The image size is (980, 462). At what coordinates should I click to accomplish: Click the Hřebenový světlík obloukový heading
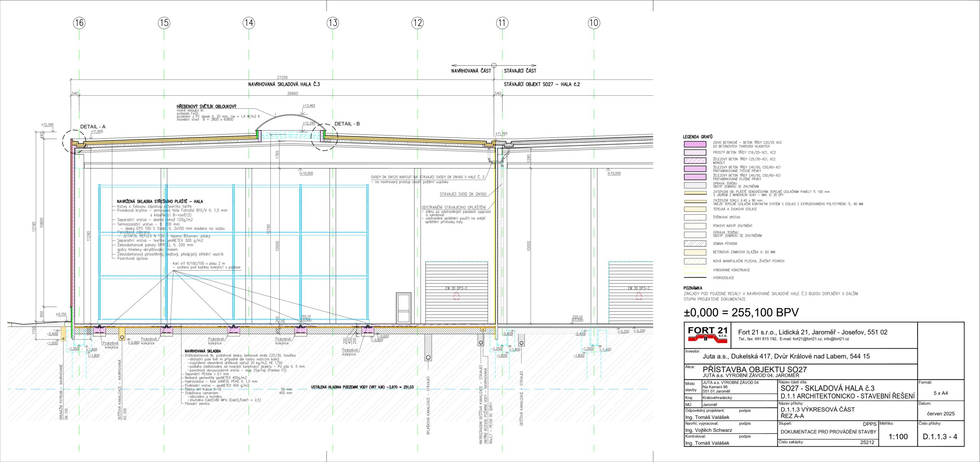click(206, 106)
